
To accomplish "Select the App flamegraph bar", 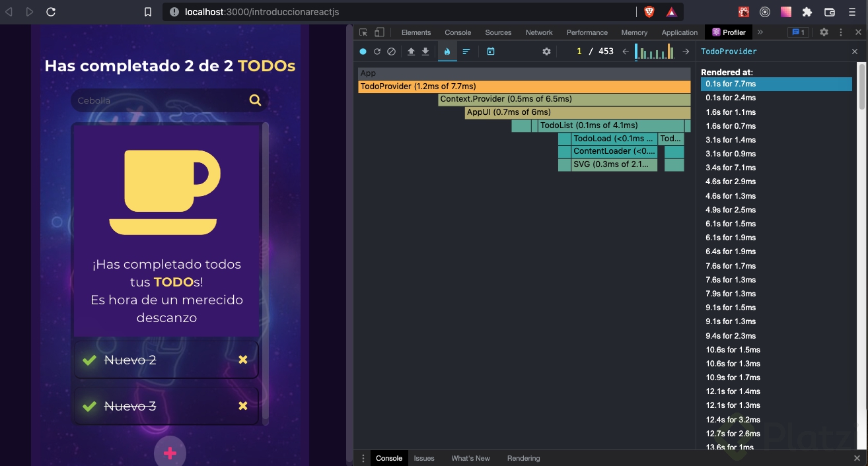I will click(x=524, y=73).
